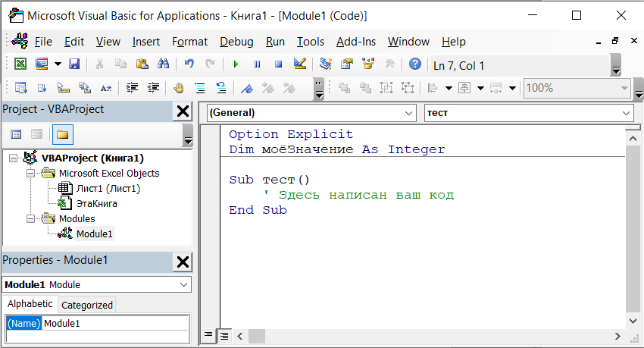Click List Constants icon
This screenshot has width=644, height=348.
[42, 88]
